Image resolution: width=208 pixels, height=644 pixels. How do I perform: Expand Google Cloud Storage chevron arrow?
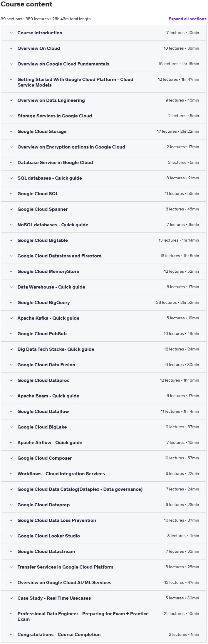point(11,132)
